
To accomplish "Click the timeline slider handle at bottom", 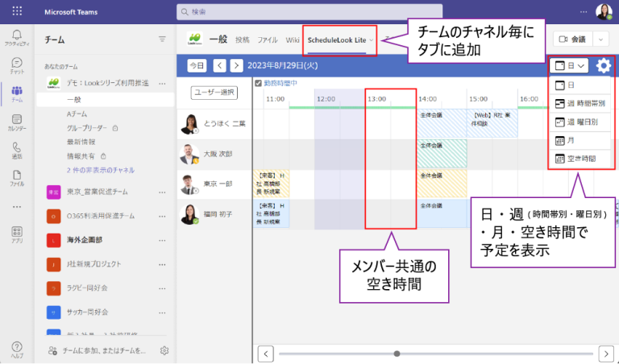I will point(397,353).
